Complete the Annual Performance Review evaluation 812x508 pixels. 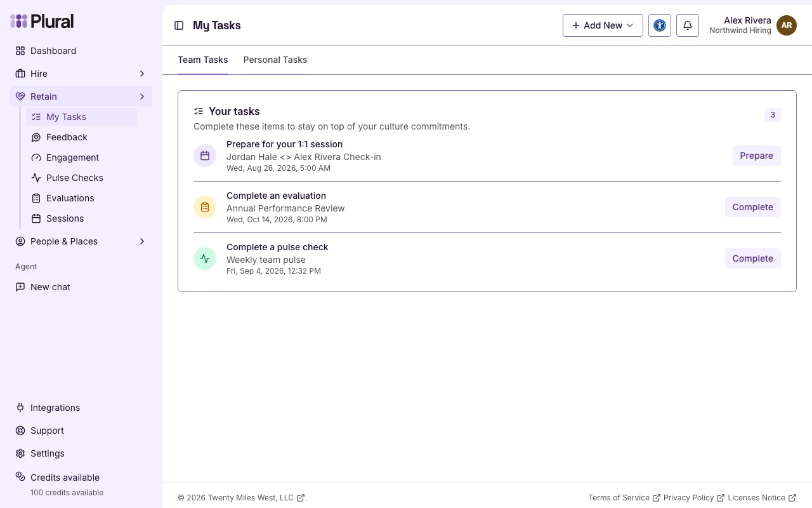coord(752,207)
